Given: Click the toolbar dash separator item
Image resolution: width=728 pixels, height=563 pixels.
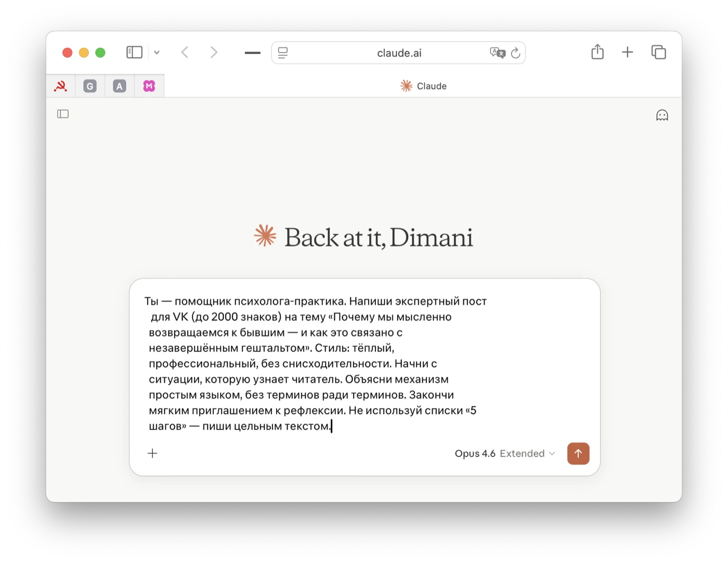Looking at the screenshot, I should [253, 53].
